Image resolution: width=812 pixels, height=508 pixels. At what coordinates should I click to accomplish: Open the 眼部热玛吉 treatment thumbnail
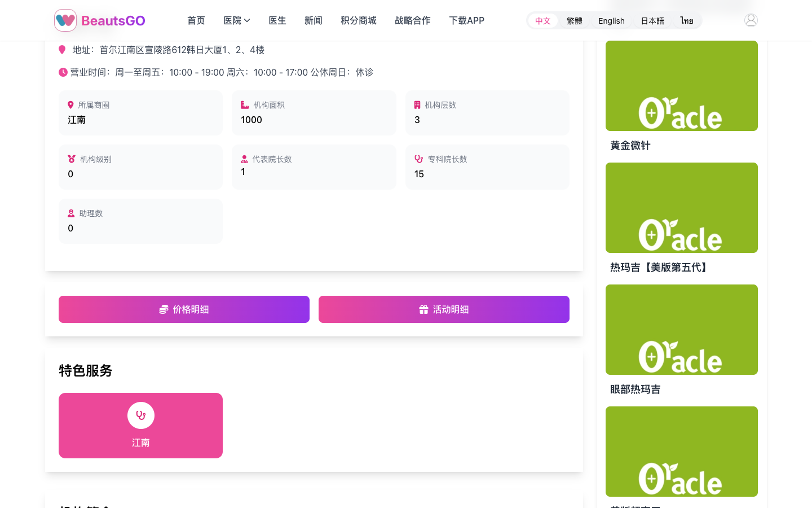tap(681, 329)
